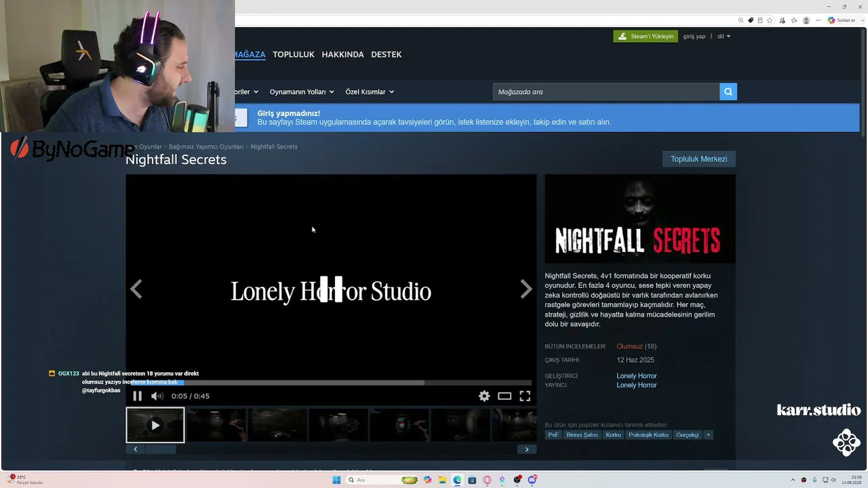Select the 'Psikolojik Korku' tag
Image resolution: width=868 pixels, height=488 pixels.
(648, 434)
